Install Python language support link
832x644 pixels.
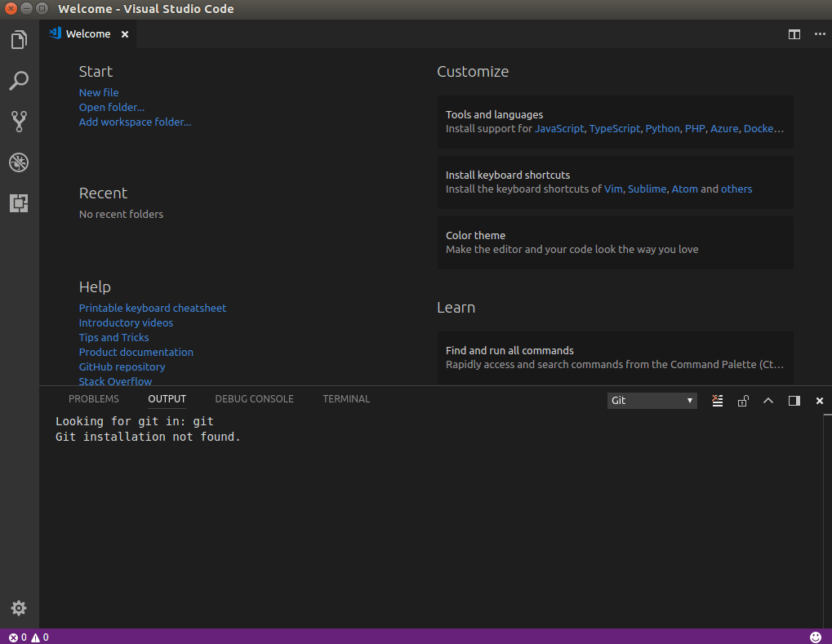point(662,129)
